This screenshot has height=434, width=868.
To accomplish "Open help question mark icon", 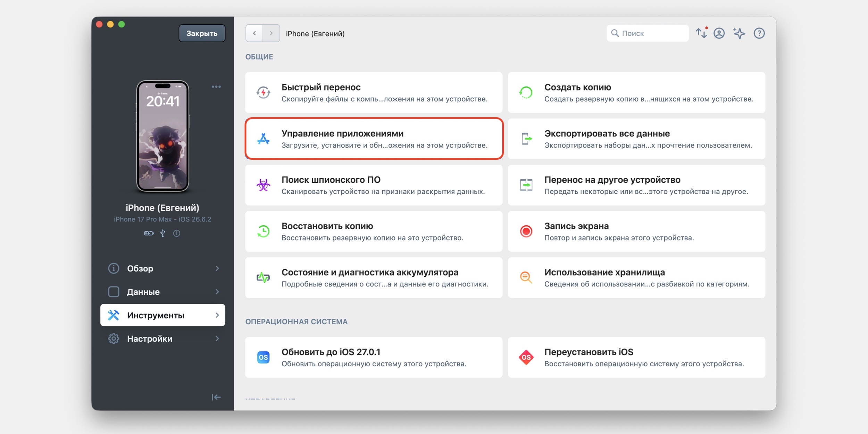I will [x=759, y=33].
